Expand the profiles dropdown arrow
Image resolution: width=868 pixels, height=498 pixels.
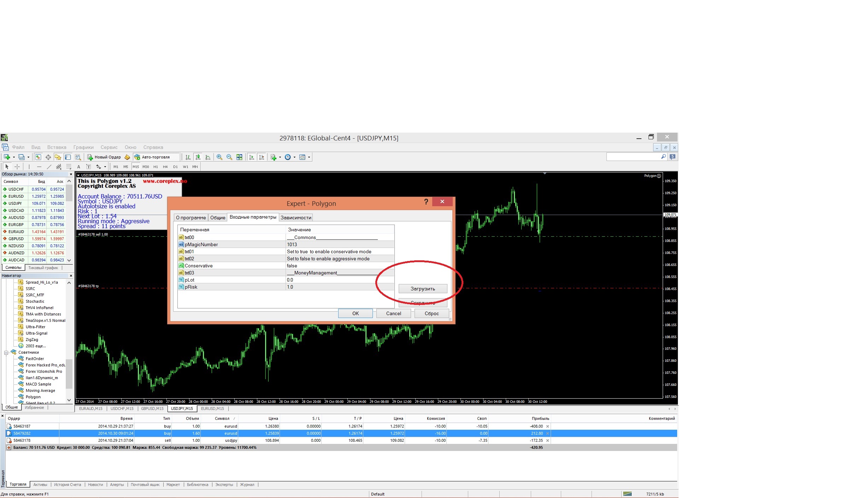[x=28, y=157]
